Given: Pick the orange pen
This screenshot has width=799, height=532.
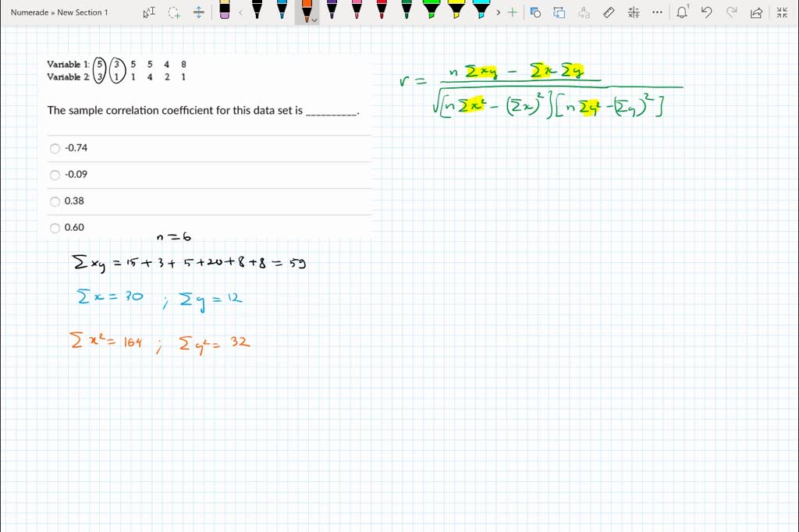Looking at the screenshot, I should tap(306, 12).
